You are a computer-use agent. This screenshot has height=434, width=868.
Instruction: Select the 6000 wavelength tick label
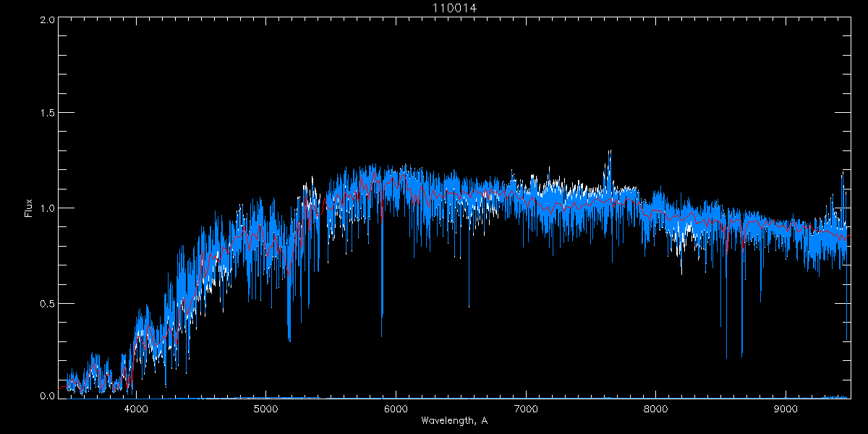[396, 409]
